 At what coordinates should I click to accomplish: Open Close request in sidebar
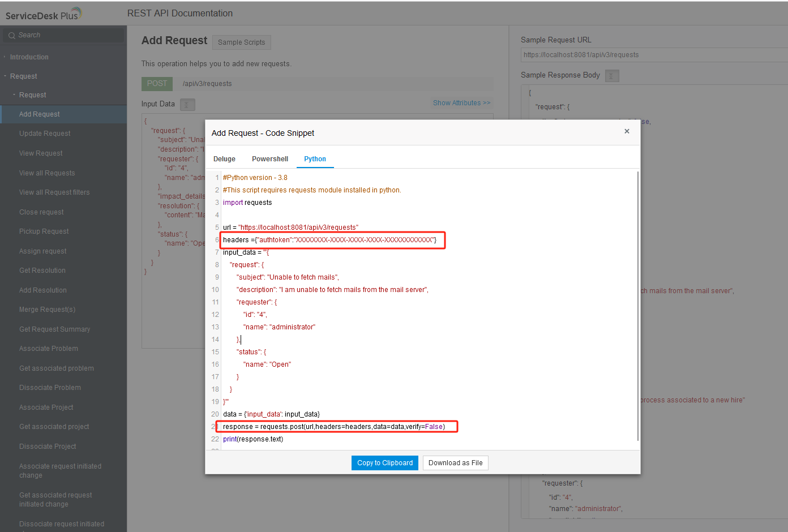click(41, 212)
